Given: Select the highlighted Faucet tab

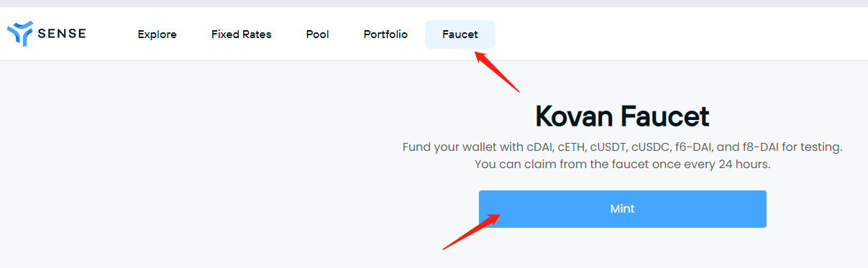Looking at the screenshot, I should [460, 34].
